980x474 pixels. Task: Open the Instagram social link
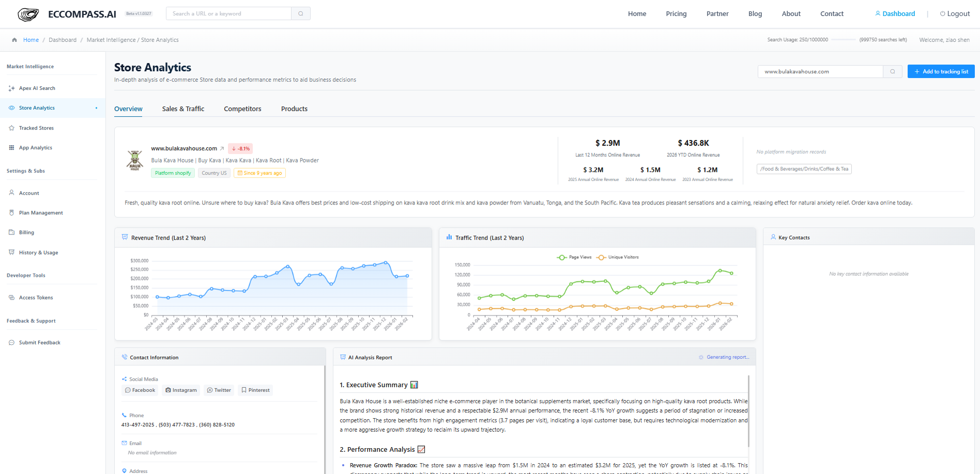point(181,390)
